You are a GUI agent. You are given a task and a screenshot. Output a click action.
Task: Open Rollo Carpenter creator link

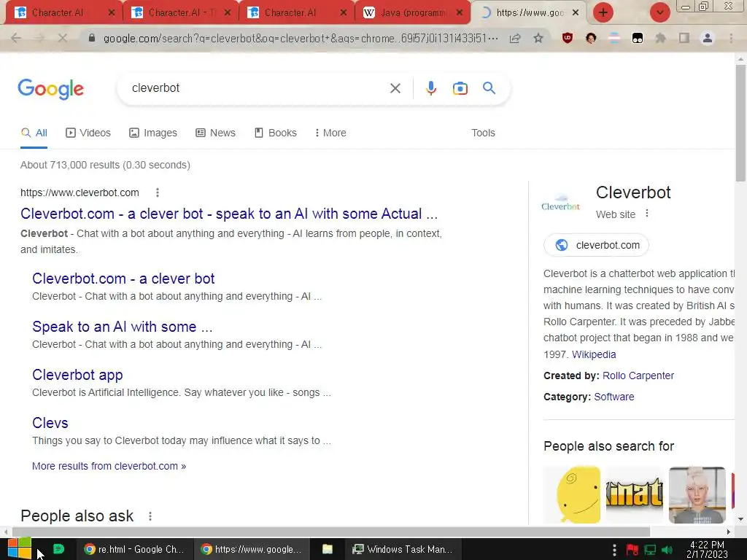click(x=638, y=376)
